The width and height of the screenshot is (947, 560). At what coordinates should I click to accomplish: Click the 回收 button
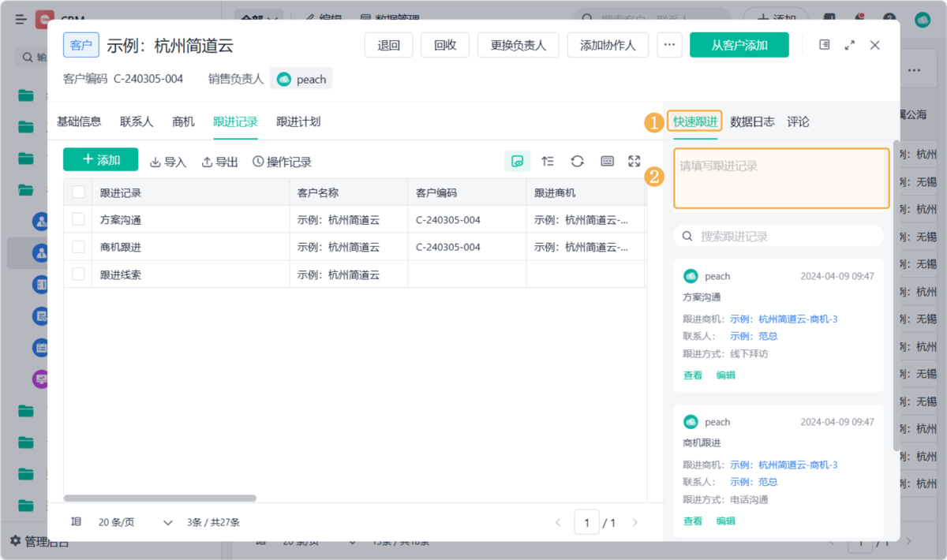[445, 45]
